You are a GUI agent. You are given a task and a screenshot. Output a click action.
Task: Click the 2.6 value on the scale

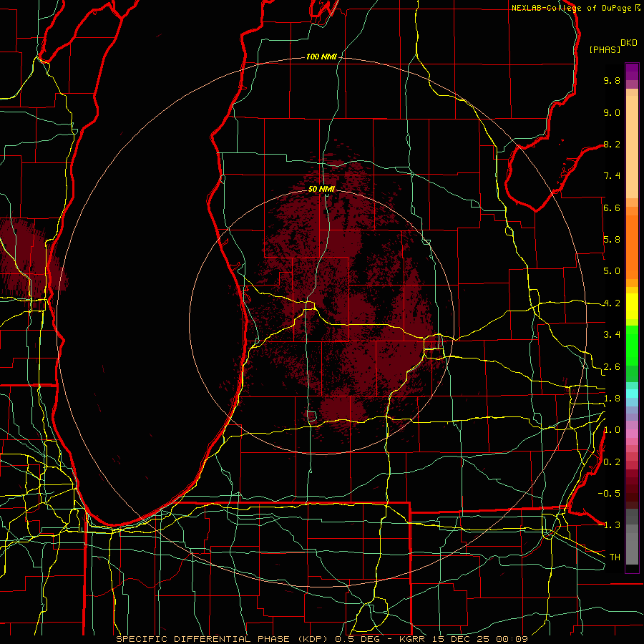click(612, 367)
